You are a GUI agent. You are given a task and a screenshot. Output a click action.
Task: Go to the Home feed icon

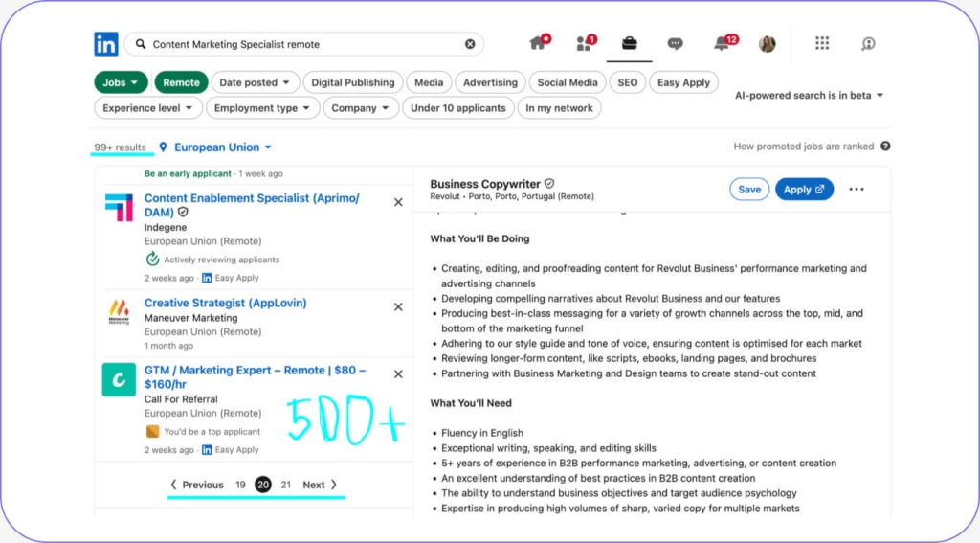point(539,42)
